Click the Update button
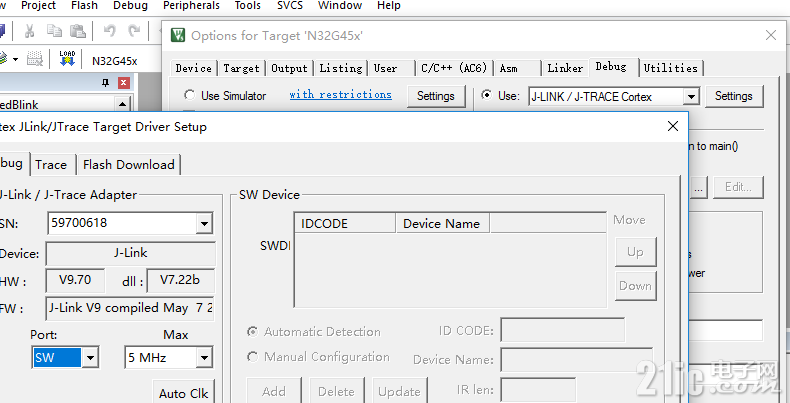This screenshot has height=403, width=790. tap(400, 391)
